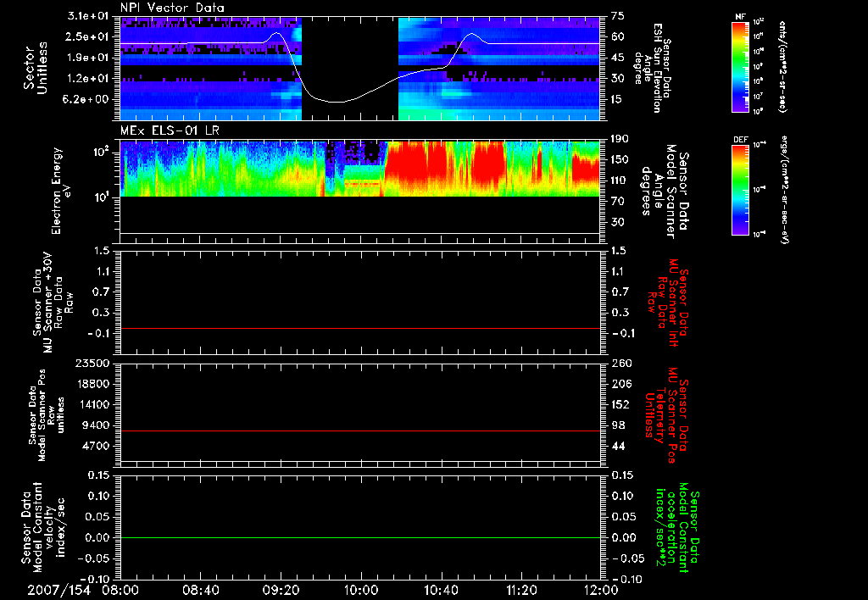Click the '9400' scanner position tick label
The width and height of the screenshot is (868, 600).
tap(95, 425)
